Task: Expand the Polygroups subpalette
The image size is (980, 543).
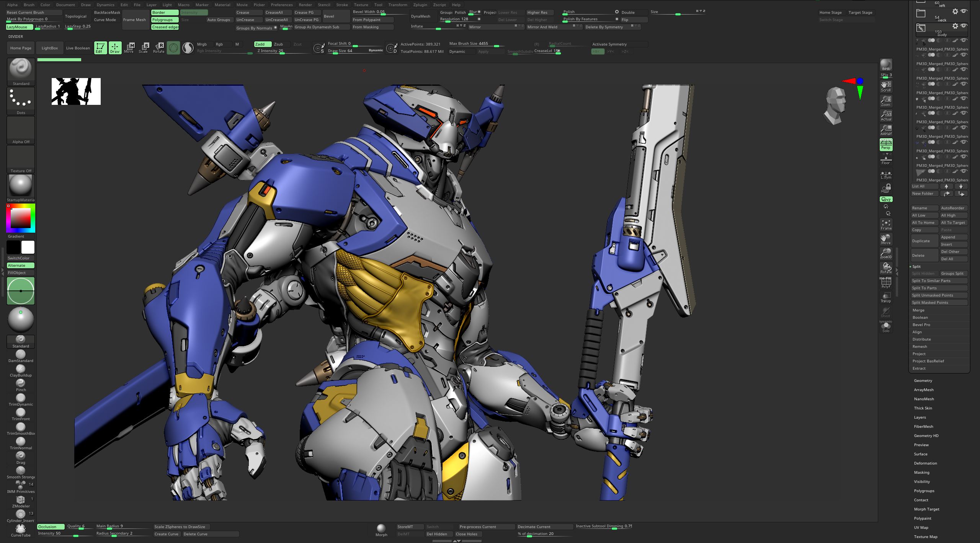Action: pyautogui.click(x=924, y=491)
